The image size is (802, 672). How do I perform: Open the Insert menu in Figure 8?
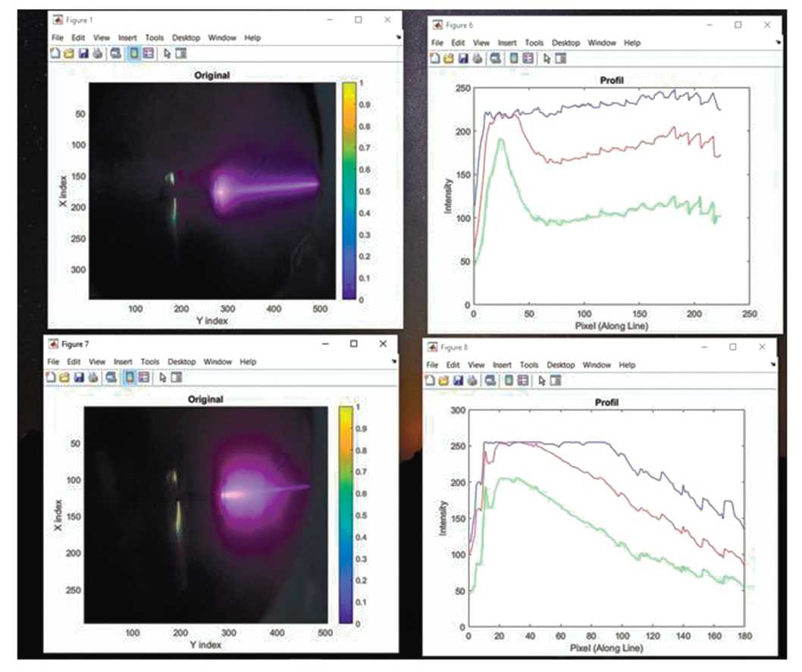[x=502, y=365]
